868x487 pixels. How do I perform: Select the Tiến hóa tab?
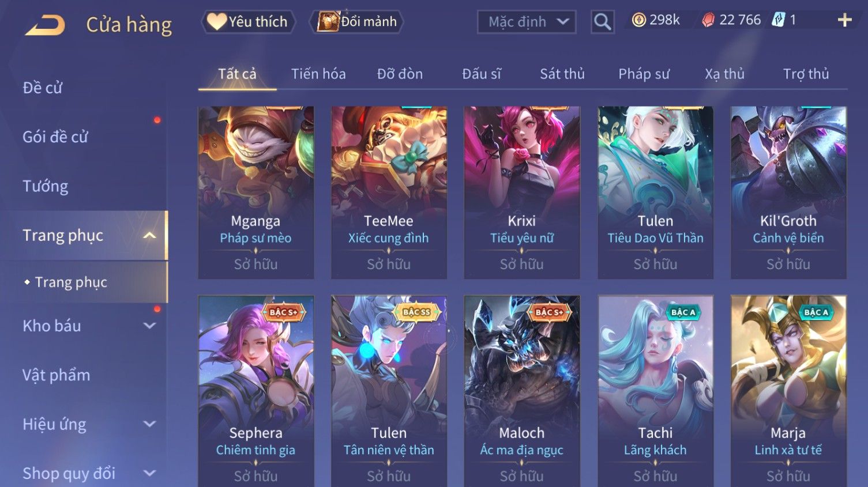coord(318,74)
